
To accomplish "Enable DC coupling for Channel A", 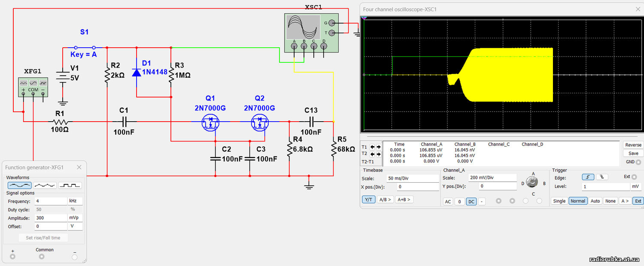I will pos(471,202).
